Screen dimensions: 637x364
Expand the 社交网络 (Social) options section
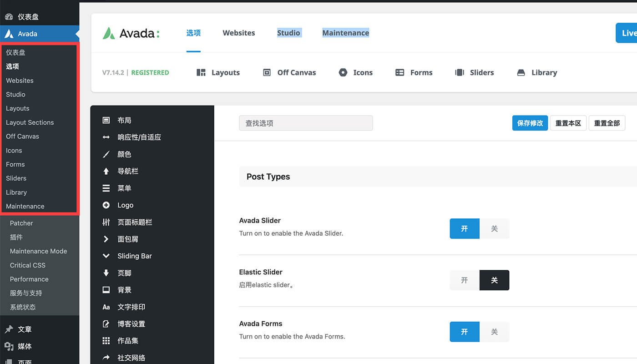(x=132, y=358)
